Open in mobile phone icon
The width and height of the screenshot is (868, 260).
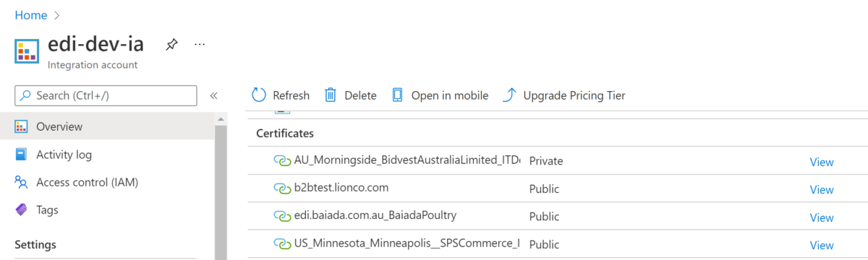point(397,95)
